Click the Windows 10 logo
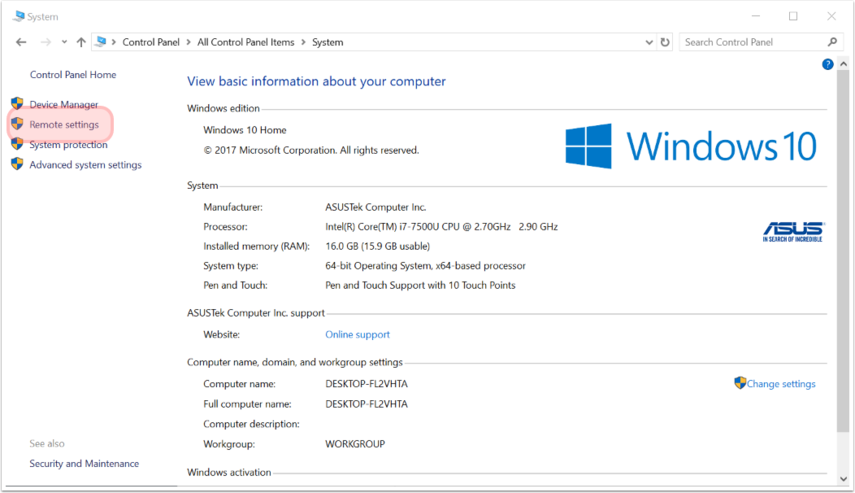This screenshot has height=493, width=855. click(x=691, y=146)
